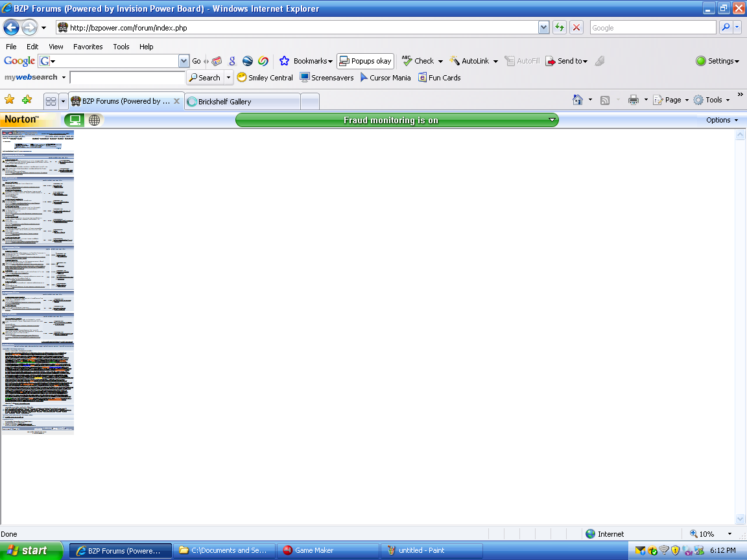The width and height of the screenshot is (747, 560).
Task: Click the Go button on Google toolbar
Action: click(196, 61)
